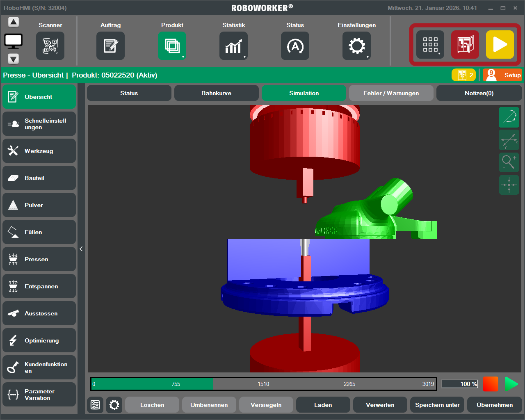Open the Status automatic mode icon
Viewport: 525px width, 420px height.
pyautogui.click(x=295, y=46)
